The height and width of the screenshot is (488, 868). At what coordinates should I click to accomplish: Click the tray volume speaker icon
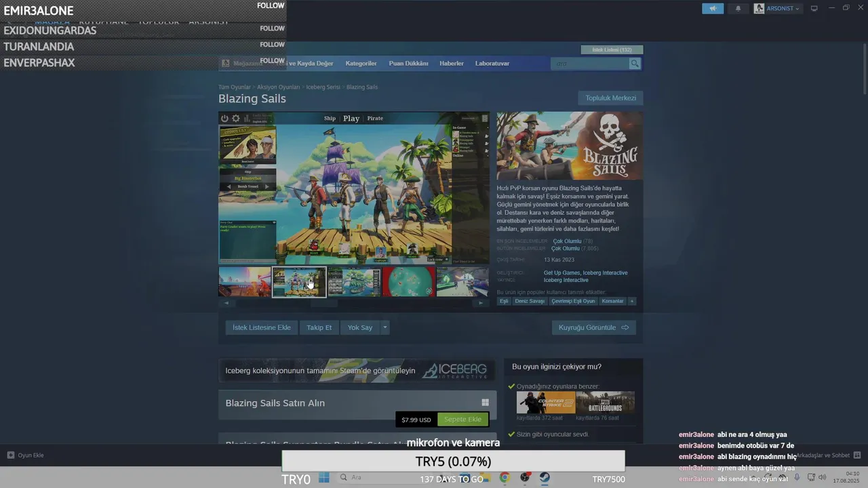(823, 478)
